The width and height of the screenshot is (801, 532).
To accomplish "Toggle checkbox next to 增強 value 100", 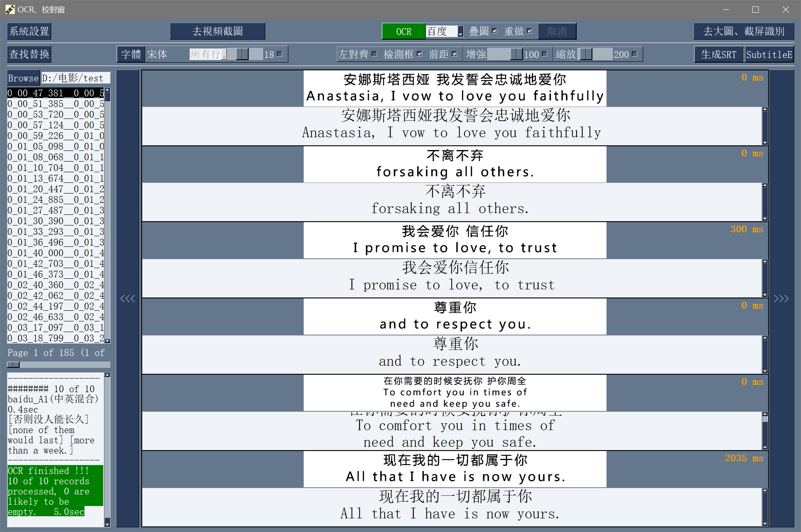I will coord(544,54).
